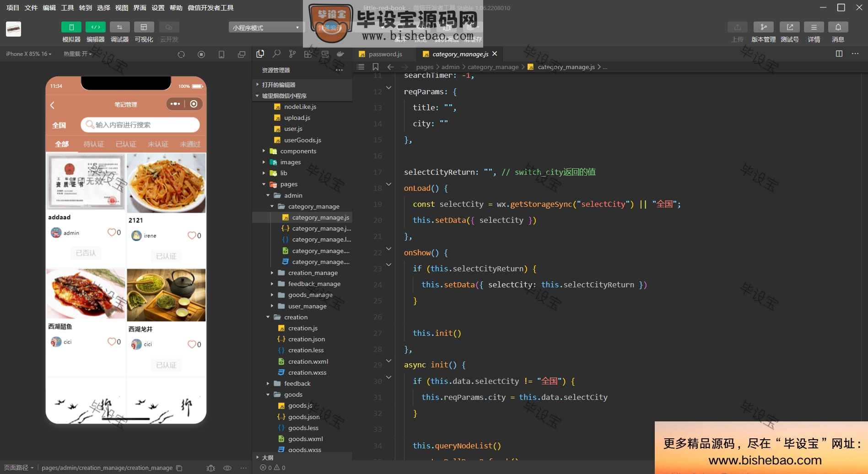The height and width of the screenshot is (474, 868).
Task: Close the category_manage.js tab
Action: 495,54
